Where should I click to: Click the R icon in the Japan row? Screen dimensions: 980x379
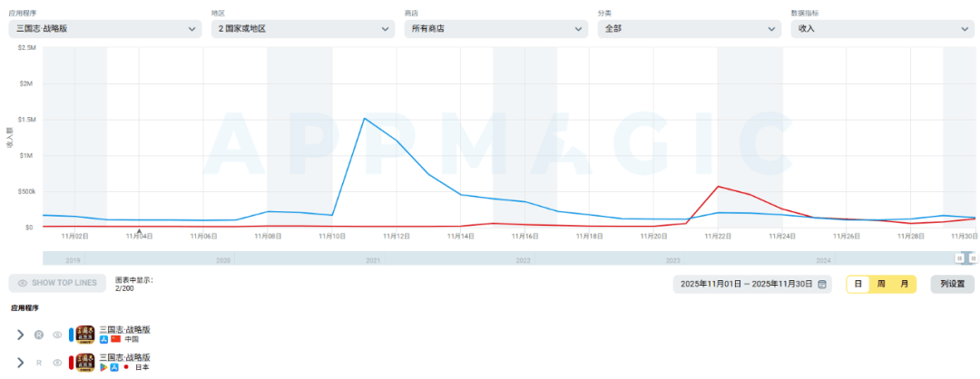(x=39, y=363)
